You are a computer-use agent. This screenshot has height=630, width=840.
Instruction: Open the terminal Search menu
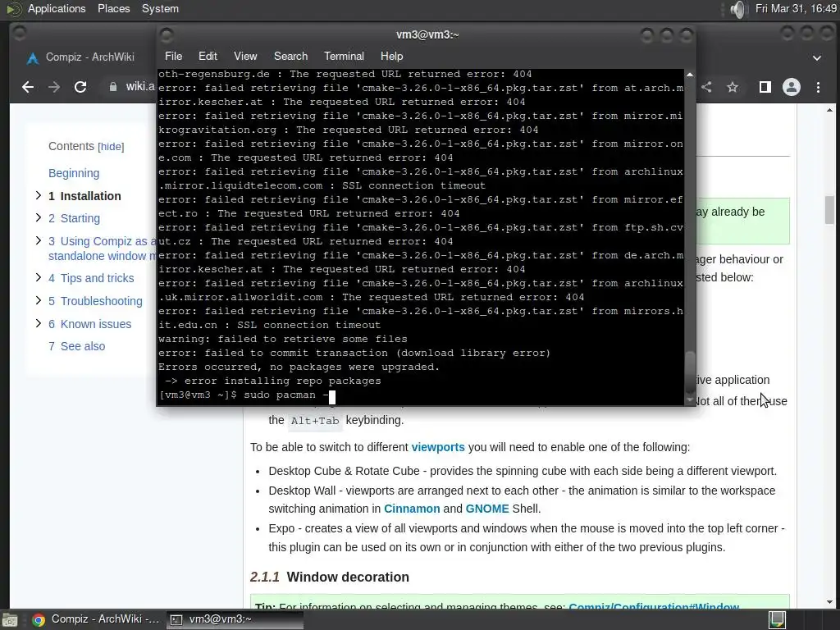click(291, 57)
